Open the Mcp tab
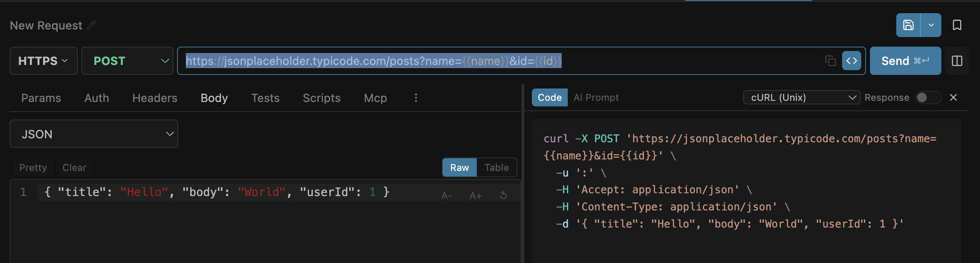The width and height of the screenshot is (980, 263). (376, 98)
